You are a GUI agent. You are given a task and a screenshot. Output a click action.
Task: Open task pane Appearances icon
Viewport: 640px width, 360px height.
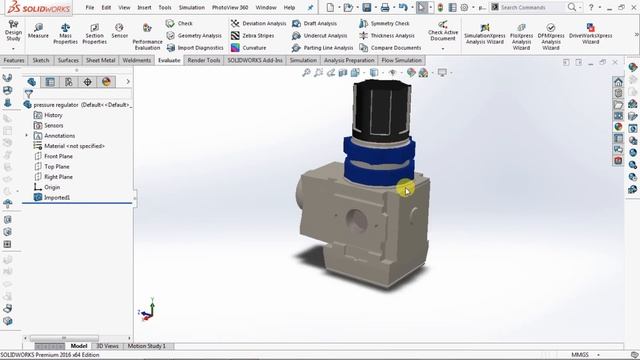point(618,127)
